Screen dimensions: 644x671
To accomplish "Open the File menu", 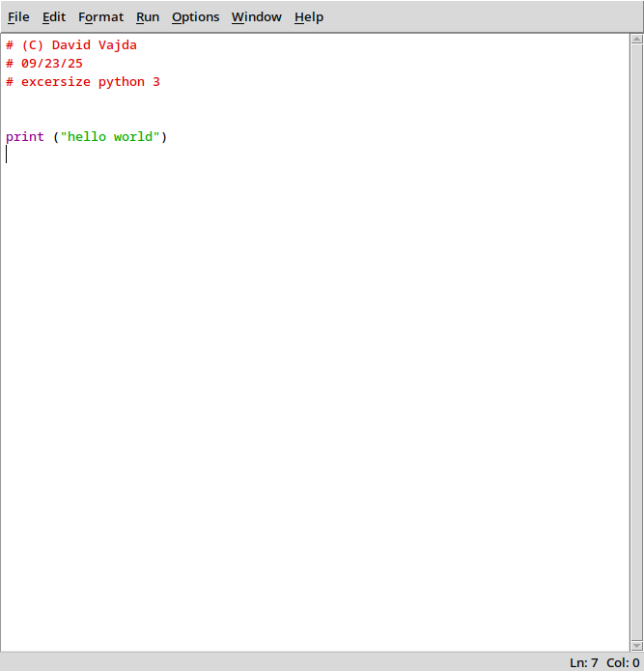I will point(18,17).
